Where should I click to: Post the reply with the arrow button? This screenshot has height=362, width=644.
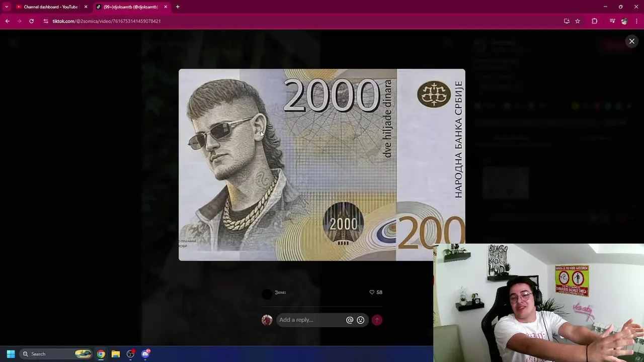click(377, 320)
